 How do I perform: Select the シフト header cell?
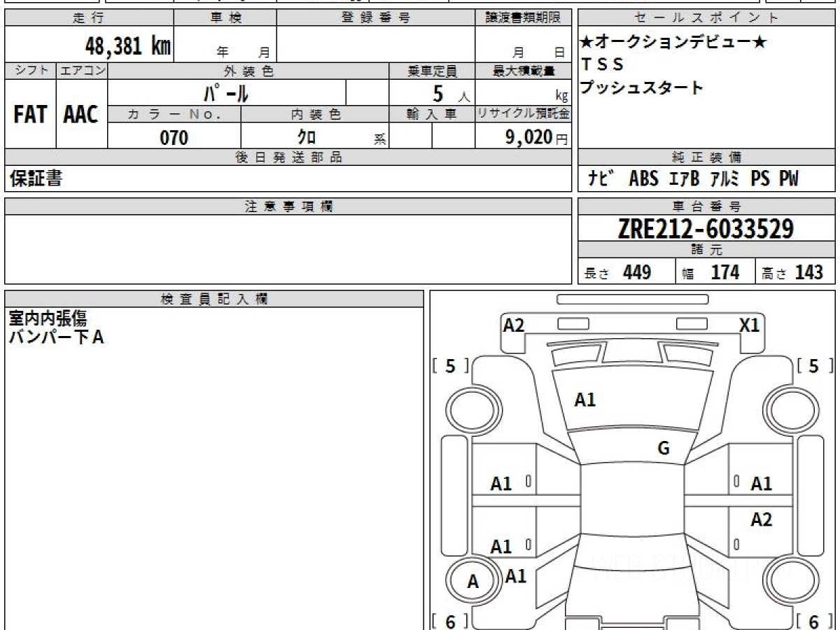30,71
